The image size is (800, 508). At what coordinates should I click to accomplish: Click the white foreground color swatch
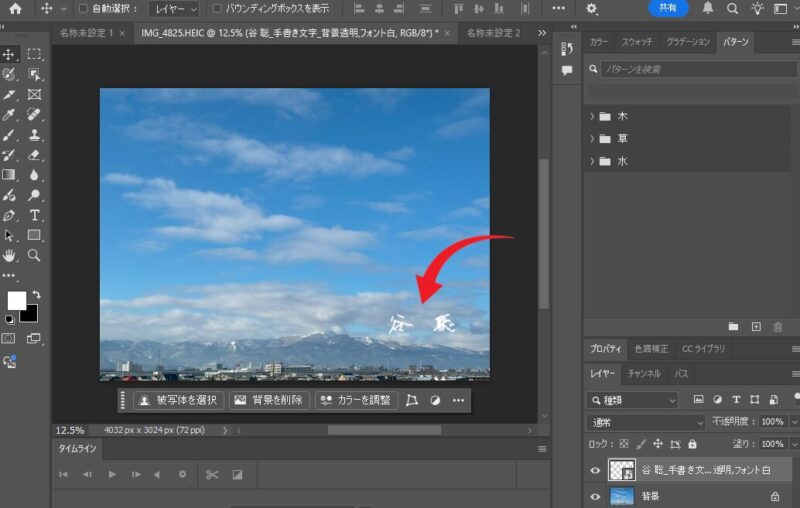pyautogui.click(x=16, y=300)
